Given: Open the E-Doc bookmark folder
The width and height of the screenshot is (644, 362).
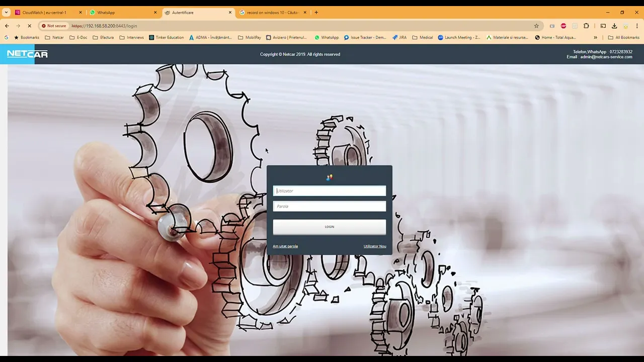Looking at the screenshot, I should (x=78, y=37).
